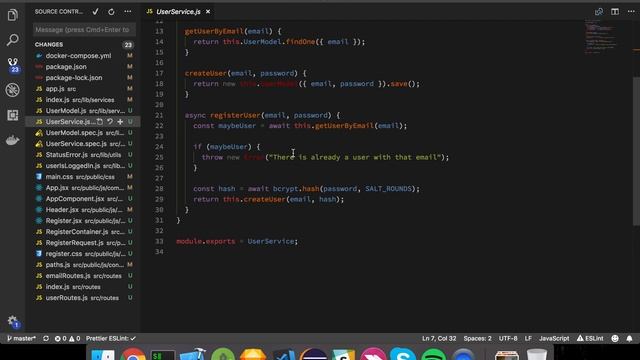The height and width of the screenshot is (360, 640).
Task: Click the commit message input field
Action: pyautogui.click(x=84, y=30)
